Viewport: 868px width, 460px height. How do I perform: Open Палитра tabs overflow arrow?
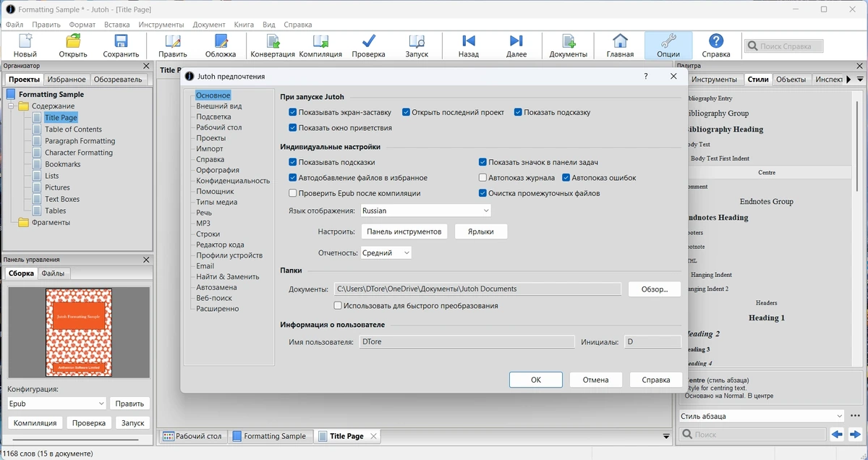pos(859,80)
